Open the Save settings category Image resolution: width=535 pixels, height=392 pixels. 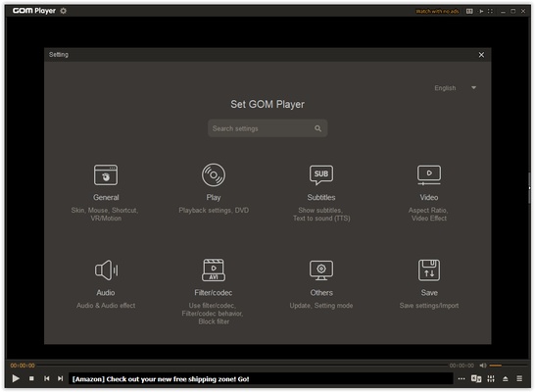[x=429, y=284]
